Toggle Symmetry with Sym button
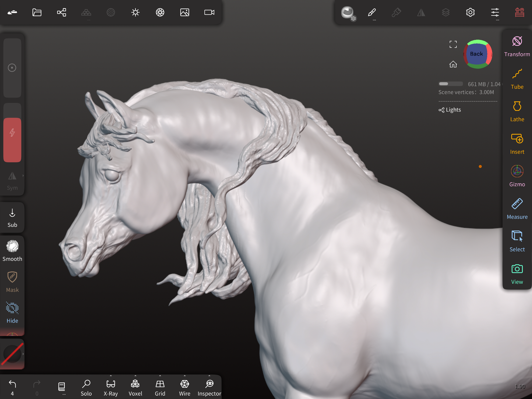Screen dimensions: 532x399 pos(12,180)
